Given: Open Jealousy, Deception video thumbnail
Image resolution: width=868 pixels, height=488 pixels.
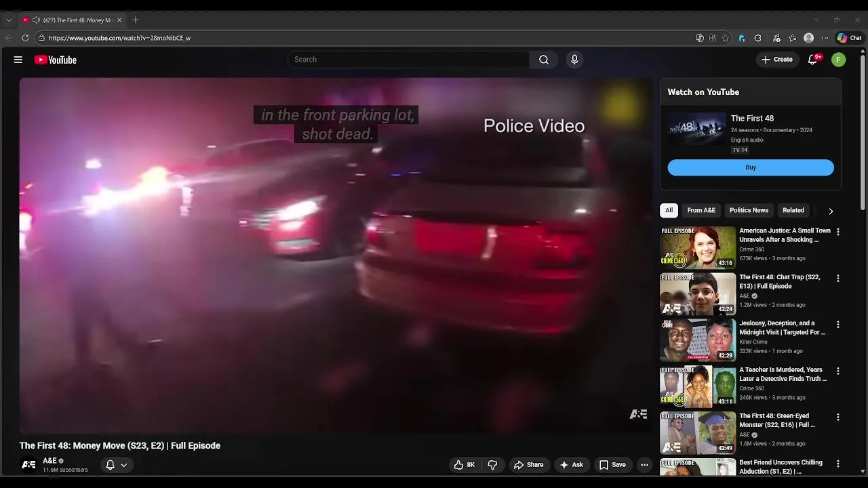Looking at the screenshot, I should [x=698, y=340].
